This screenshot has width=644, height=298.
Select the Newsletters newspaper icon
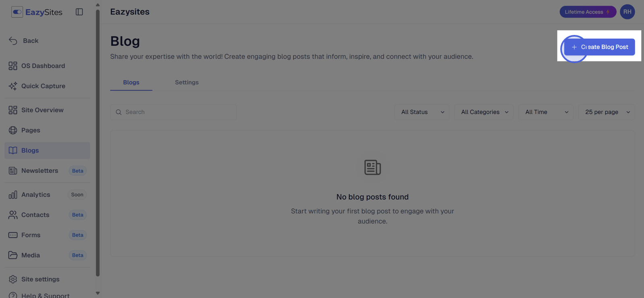pyautogui.click(x=13, y=171)
